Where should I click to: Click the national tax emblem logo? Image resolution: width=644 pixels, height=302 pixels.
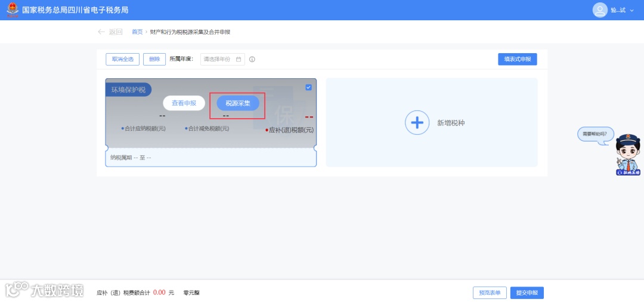[13, 10]
